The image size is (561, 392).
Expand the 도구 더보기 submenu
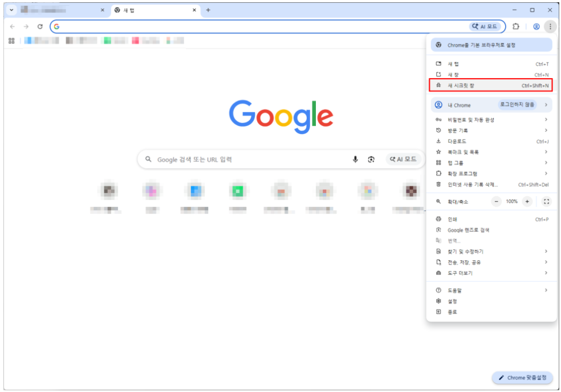tap(491, 273)
